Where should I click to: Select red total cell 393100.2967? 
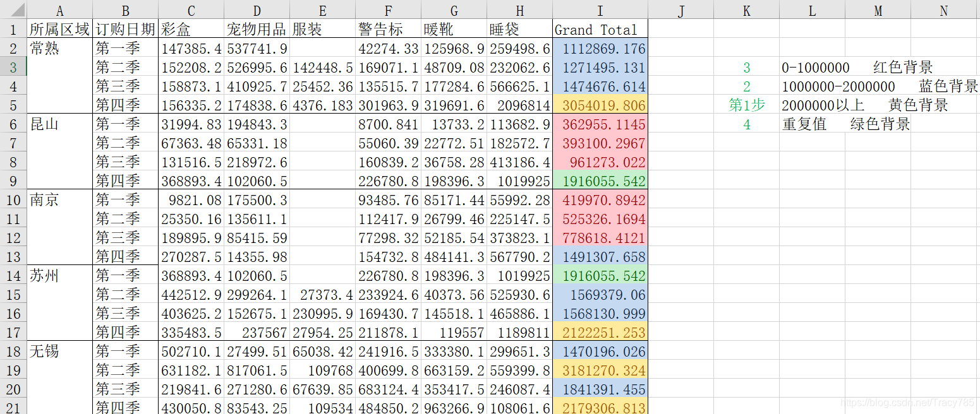[x=600, y=143]
